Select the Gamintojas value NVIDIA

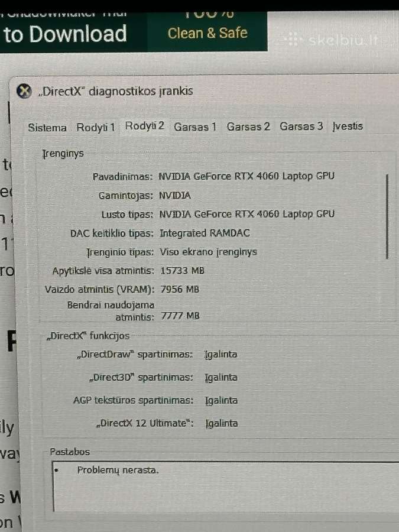[175, 196]
